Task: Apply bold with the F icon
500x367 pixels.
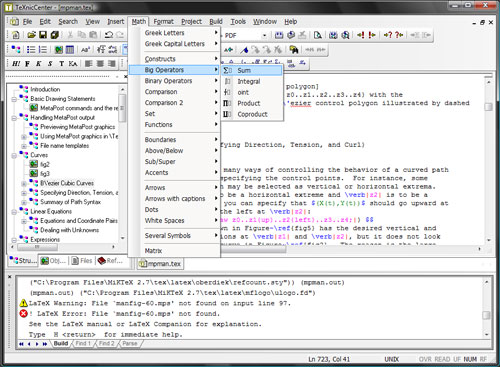Action: 27,63
